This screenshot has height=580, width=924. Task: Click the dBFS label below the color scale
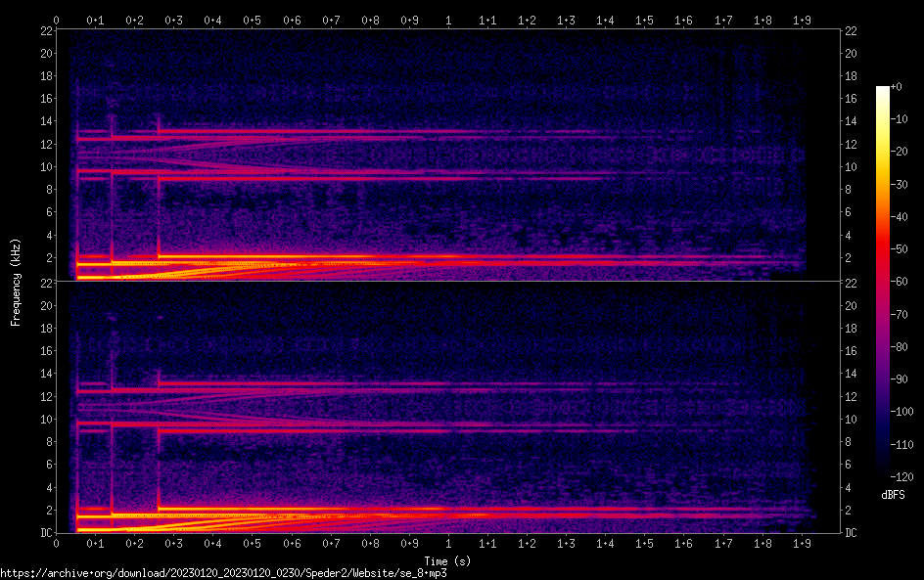tap(893, 495)
